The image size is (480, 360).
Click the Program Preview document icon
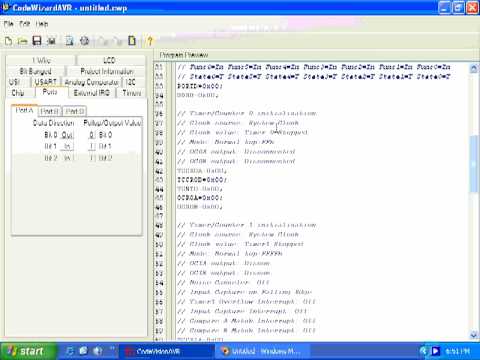[70, 41]
